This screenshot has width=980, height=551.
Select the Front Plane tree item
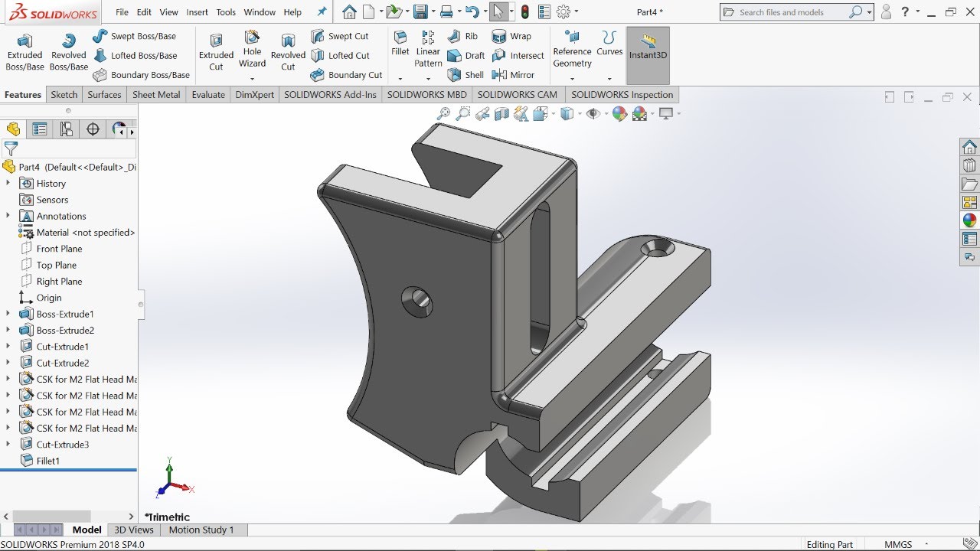[59, 249]
